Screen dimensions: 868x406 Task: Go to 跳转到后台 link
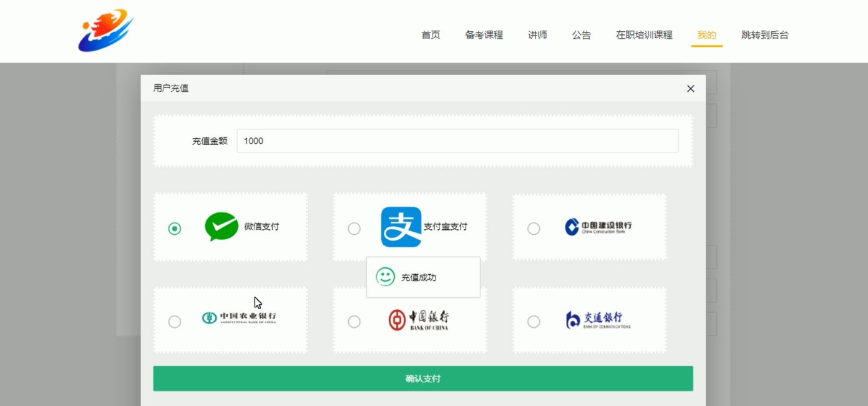[765, 35]
